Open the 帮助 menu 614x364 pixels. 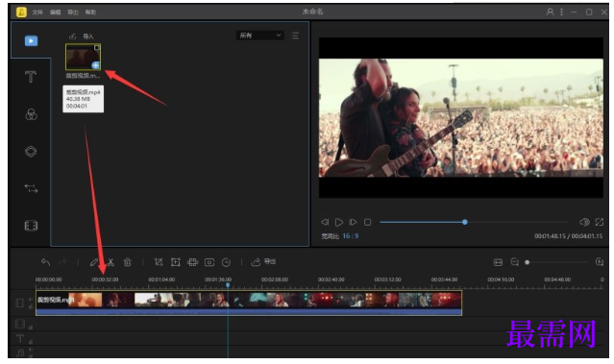pos(91,12)
